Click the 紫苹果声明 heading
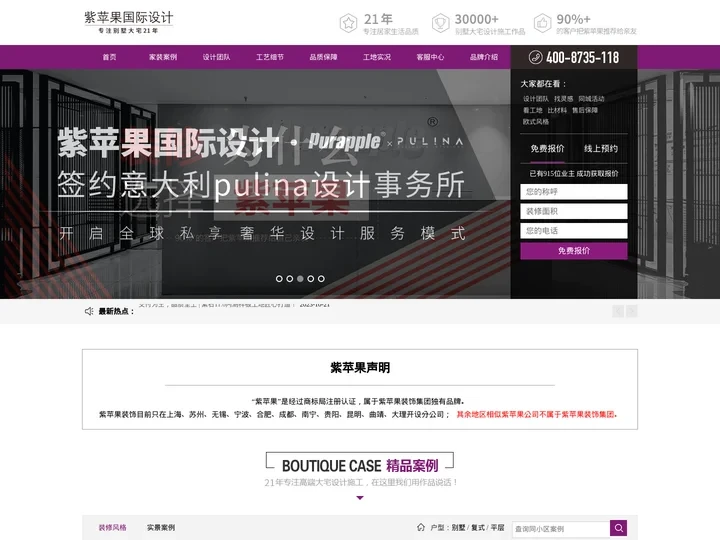Image resolution: width=720 pixels, height=540 pixels. point(360,367)
